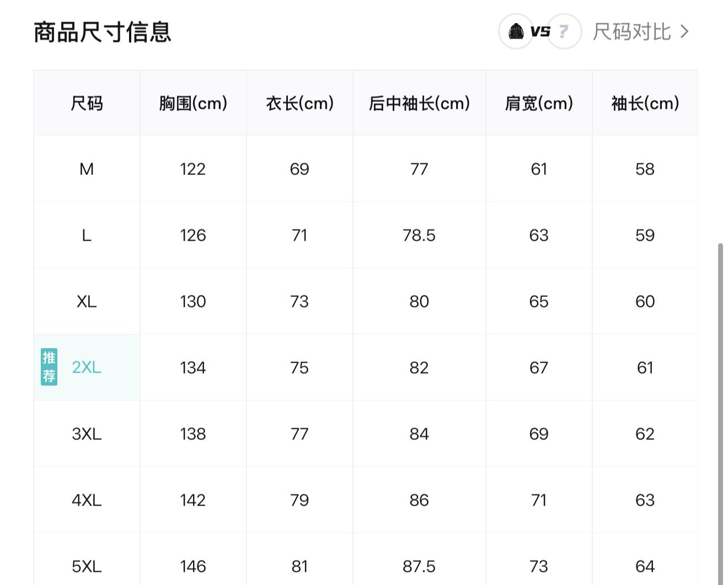Viewport: 728px width, 585px height.
Task: Click the question mark placeholder icon
Action: tap(564, 31)
